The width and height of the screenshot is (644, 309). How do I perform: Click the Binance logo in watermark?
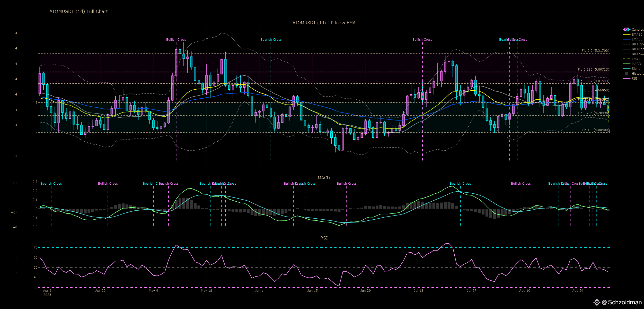tap(597, 302)
